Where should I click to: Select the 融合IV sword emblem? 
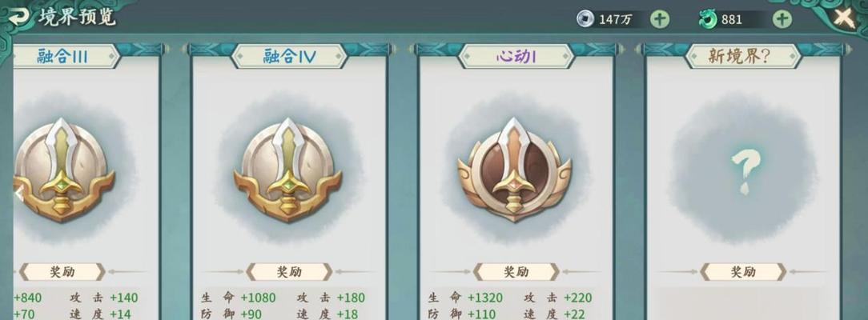pyautogui.click(x=287, y=170)
